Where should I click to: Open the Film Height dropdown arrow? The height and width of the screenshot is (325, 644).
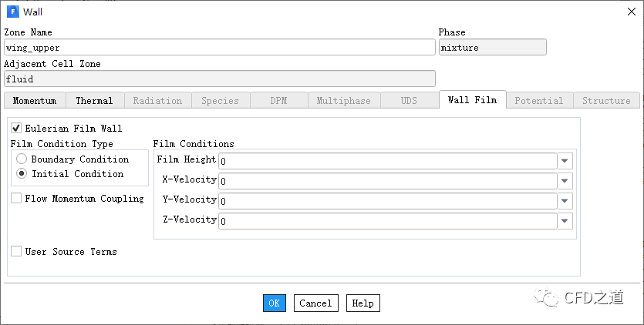tap(565, 161)
